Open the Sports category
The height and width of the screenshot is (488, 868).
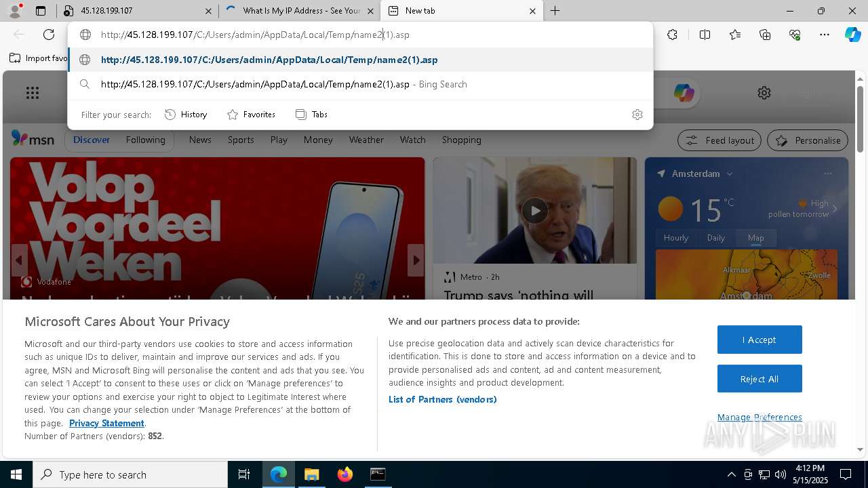click(x=241, y=140)
